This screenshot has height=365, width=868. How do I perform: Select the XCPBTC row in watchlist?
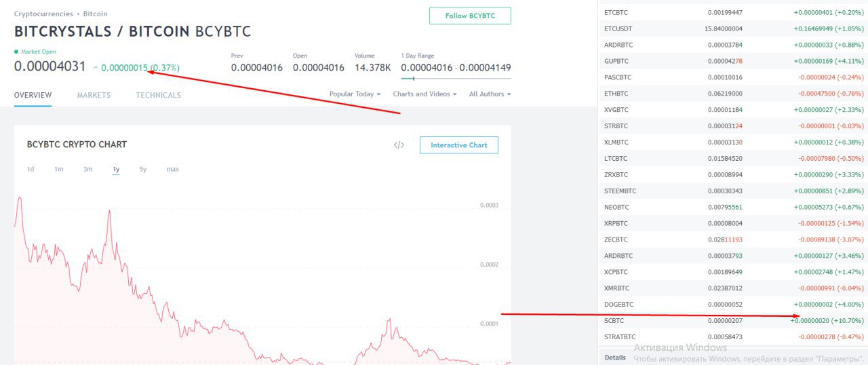point(733,272)
